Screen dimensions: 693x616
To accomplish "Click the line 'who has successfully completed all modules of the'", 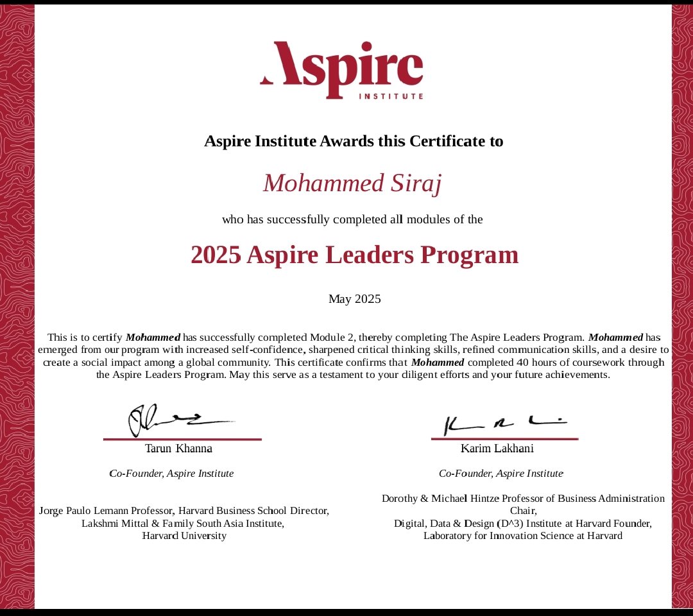I will 352,219.
